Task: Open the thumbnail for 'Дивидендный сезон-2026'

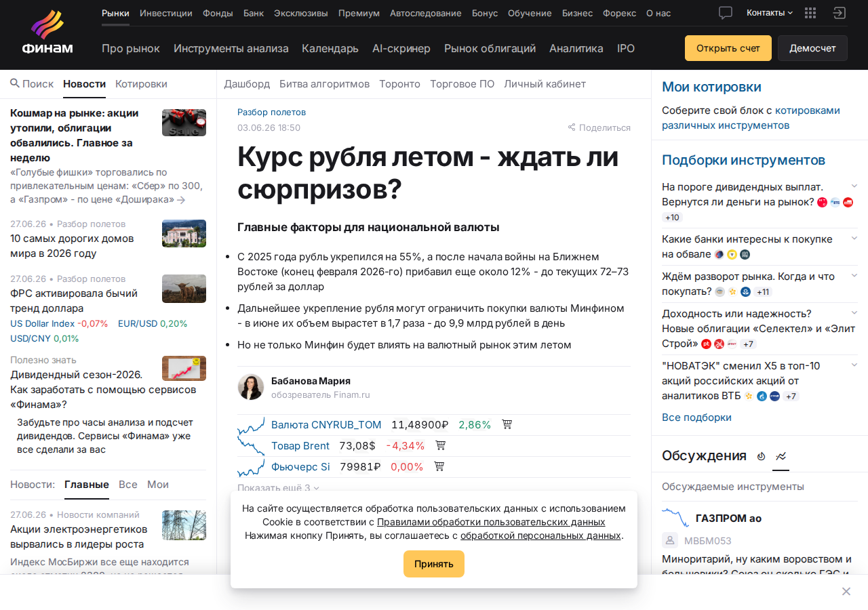Action: pyautogui.click(x=184, y=368)
